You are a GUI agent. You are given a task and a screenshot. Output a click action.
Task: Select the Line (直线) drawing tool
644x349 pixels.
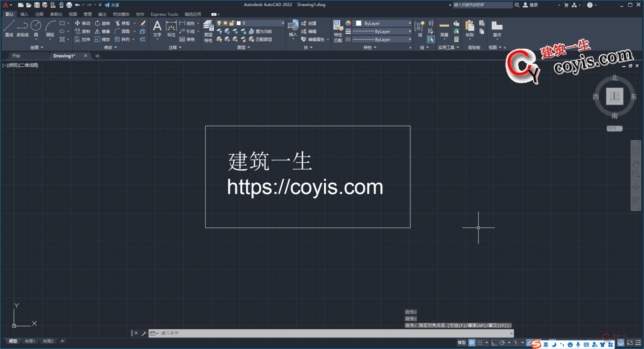click(x=9, y=29)
